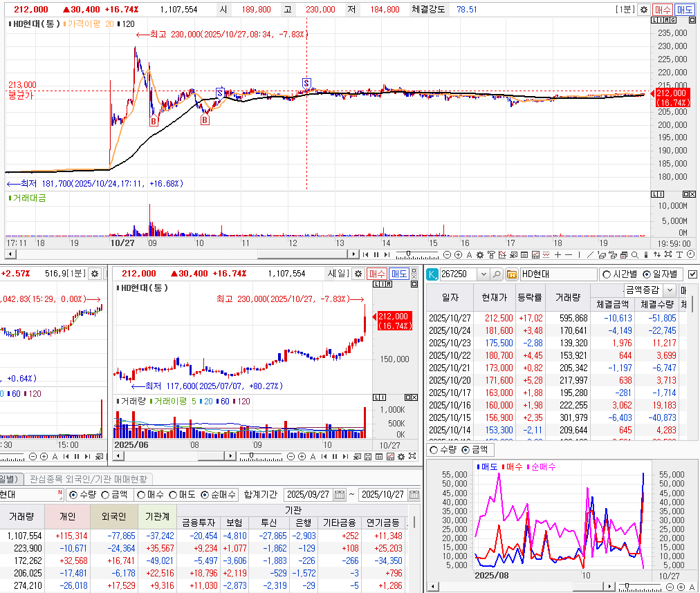Open calendar for start date 2025/09/27
The image size is (700, 593).
[340, 495]
